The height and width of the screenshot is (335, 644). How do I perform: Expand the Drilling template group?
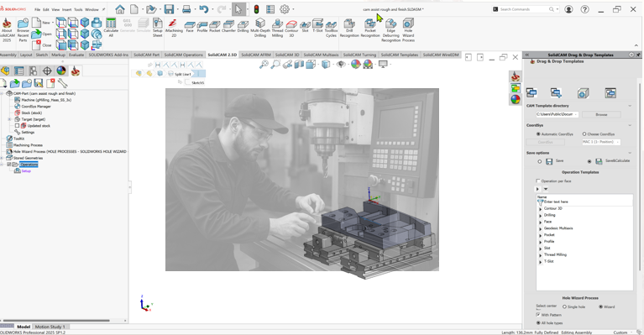click(541, 216)
